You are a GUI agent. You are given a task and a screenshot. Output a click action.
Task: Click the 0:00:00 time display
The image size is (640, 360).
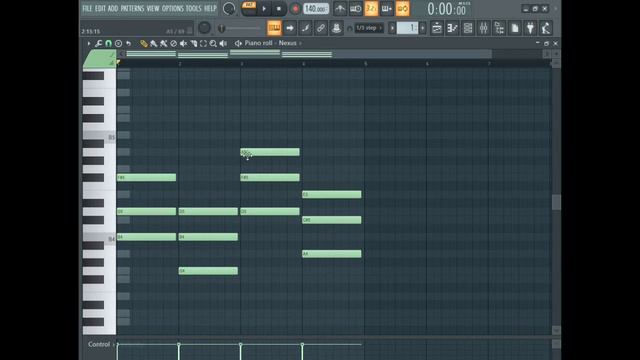click(x=447, y=9)
